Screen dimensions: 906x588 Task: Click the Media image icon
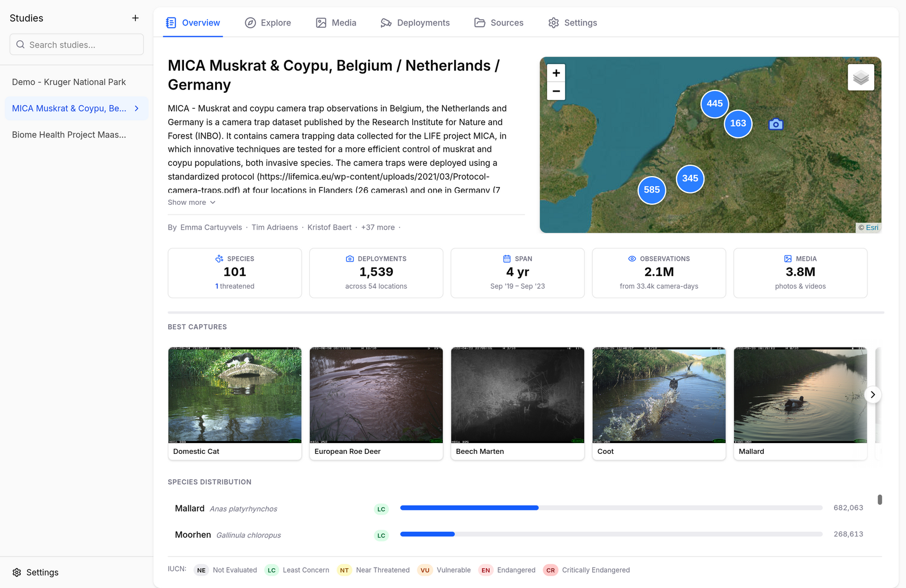click(x=321, y=23)
